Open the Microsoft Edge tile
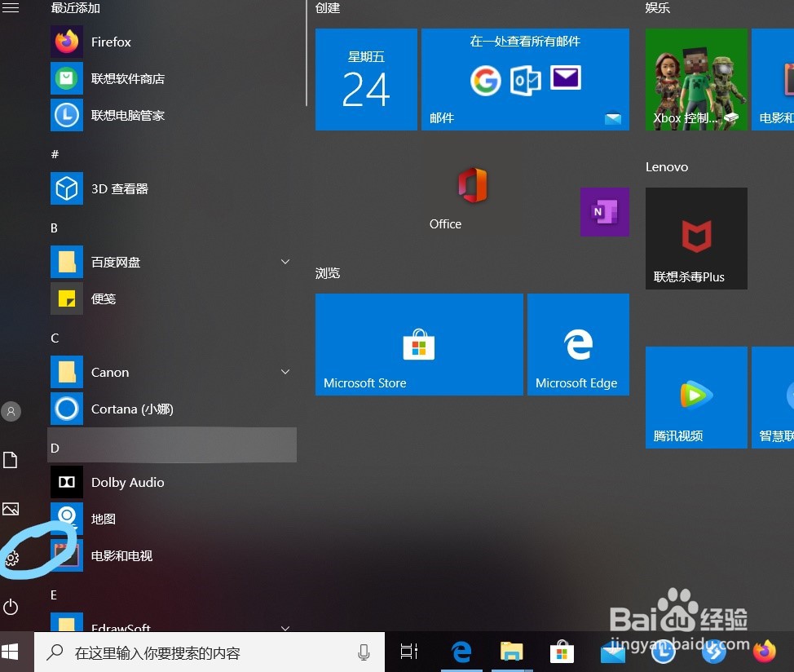Screen dimensions: 794x672 click(578, 344)
